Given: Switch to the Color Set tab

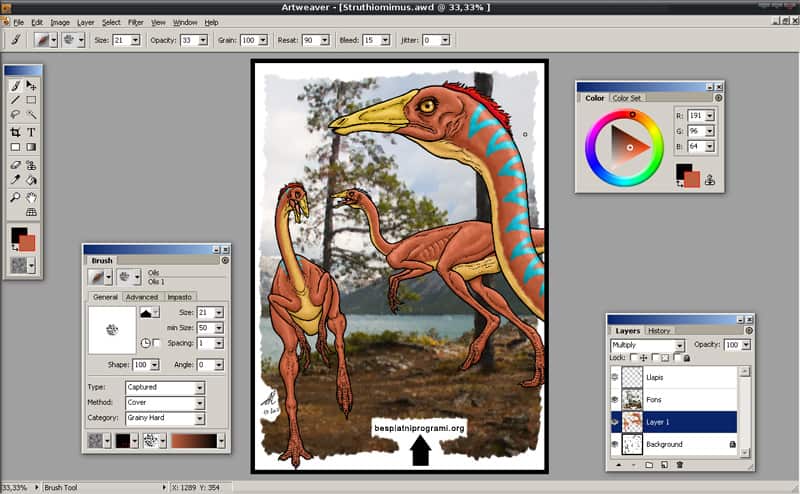Looking at the screenshot, I should click(626, 98).
